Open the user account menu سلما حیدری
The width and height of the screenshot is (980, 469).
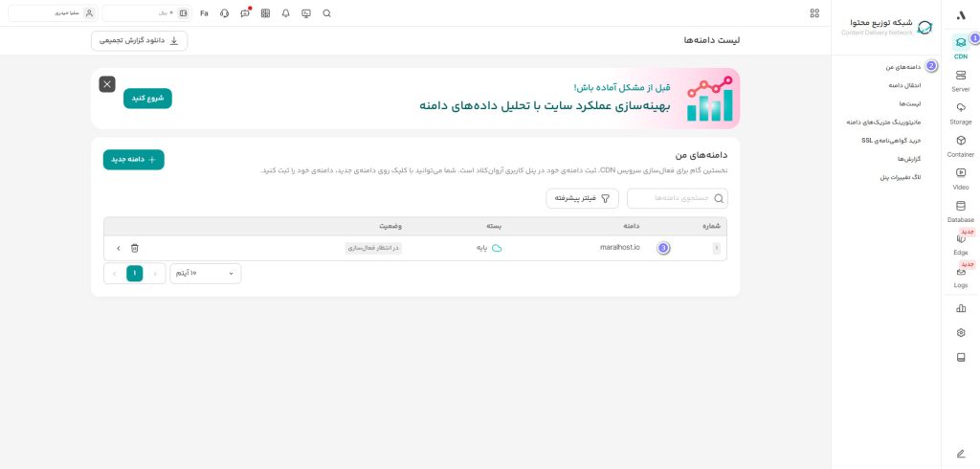point(53,13)
